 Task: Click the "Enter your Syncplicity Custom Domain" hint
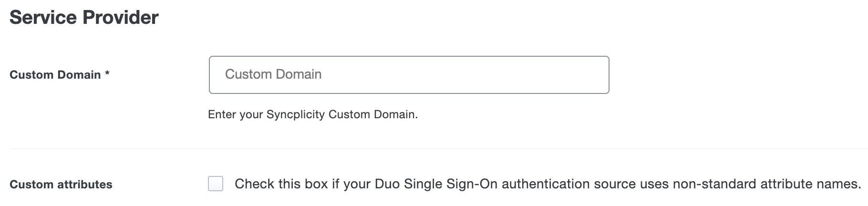click(x=313, y=114)
